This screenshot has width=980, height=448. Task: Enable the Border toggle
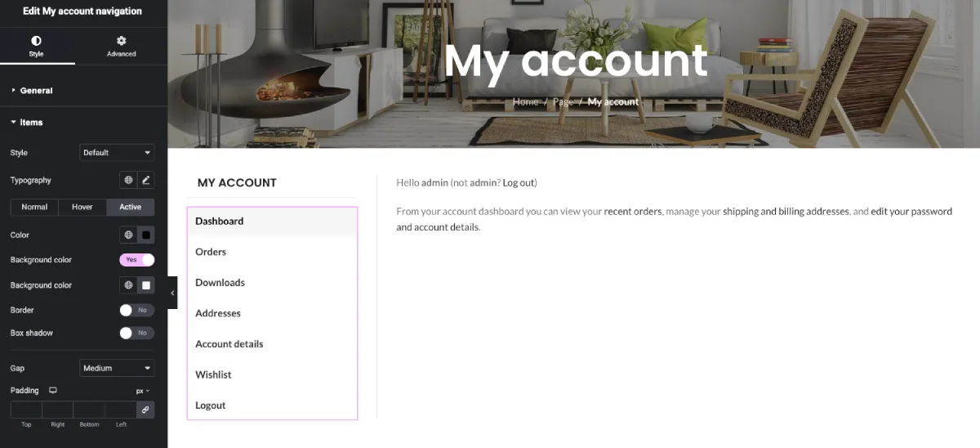coord(136,311)
